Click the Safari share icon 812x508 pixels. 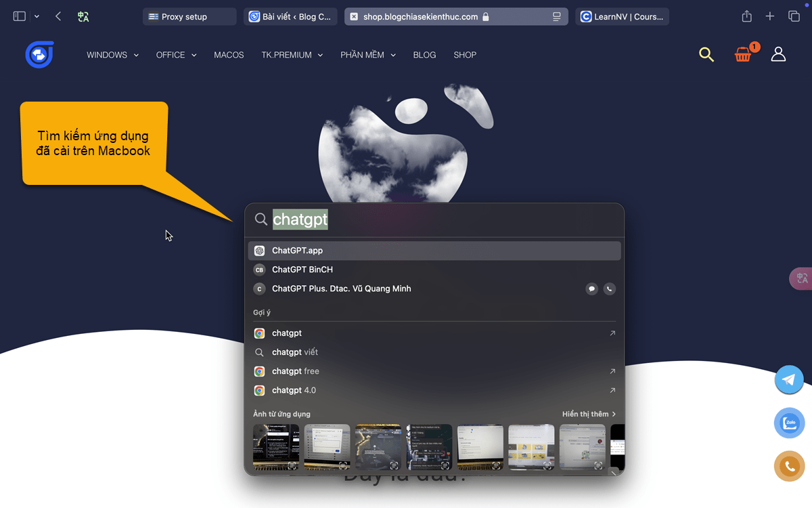pos(746,16)
